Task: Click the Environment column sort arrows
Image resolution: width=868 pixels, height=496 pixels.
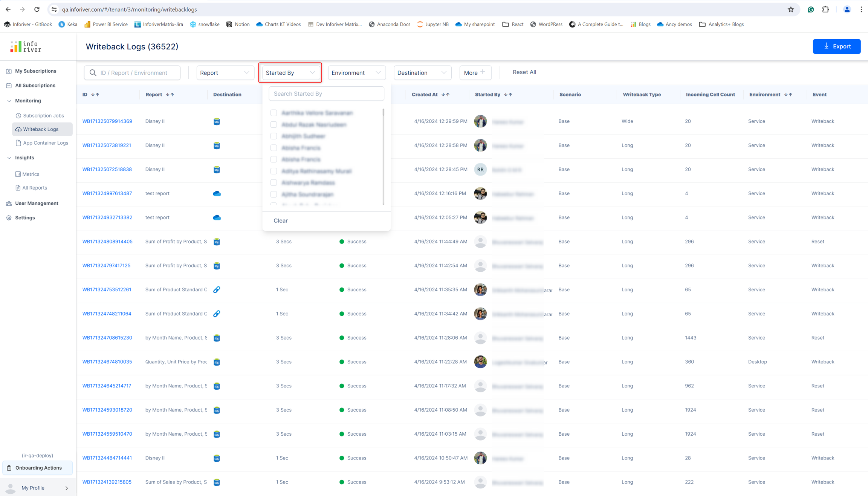Action: (x=788, y=95)
